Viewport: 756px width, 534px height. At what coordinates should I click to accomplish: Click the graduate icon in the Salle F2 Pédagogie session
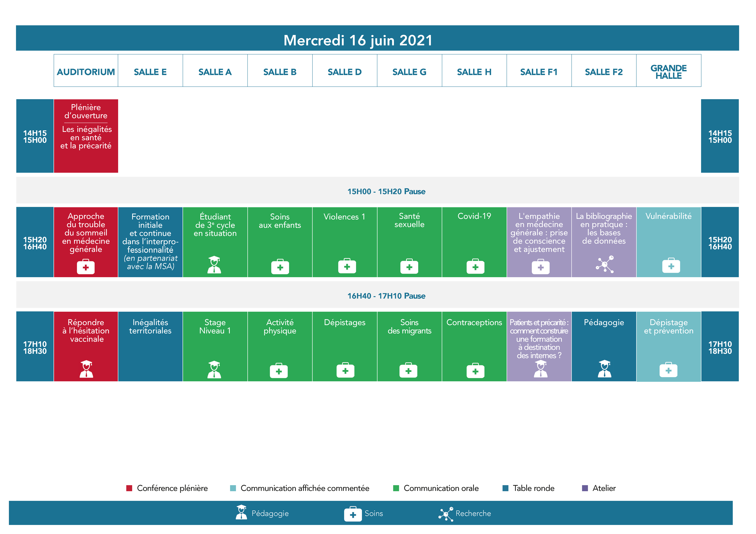[605, 369]
